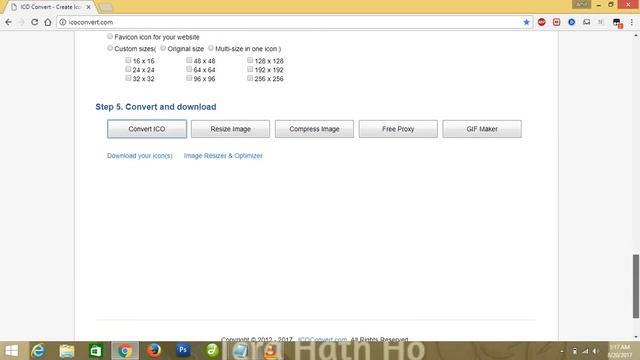Open the VLC cone icon in taskbar
The height and width of the screenshot is (360, 640).
pyautogui.click(x=270, y=351)
